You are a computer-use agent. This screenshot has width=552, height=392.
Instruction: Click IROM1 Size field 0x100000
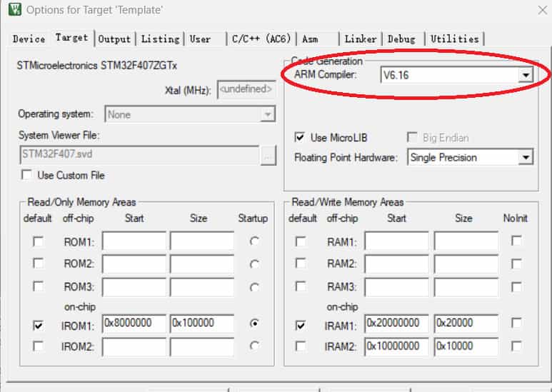tap(202, 323)
